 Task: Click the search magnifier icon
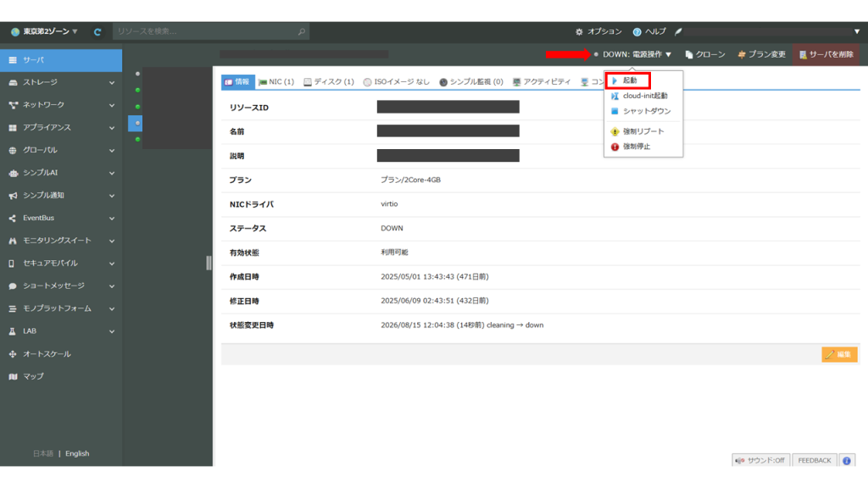tap(301, 31)
